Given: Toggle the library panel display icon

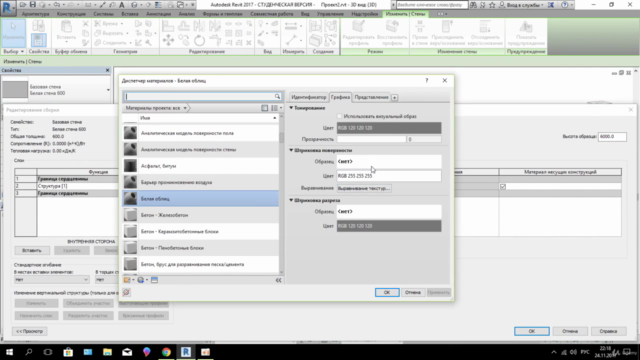Looking at the screenshot, I should pyautogui.click(x=264, y=108).
